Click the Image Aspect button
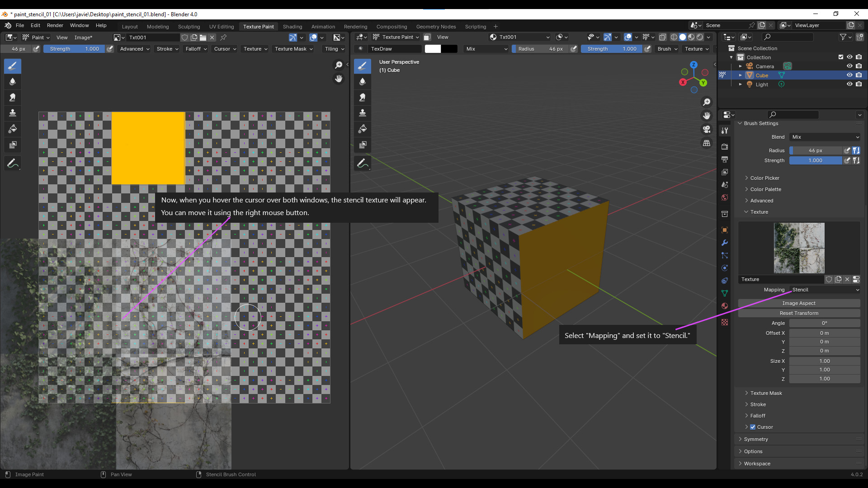The height and width of the screenshot is (488, 868). coord(799,303)
